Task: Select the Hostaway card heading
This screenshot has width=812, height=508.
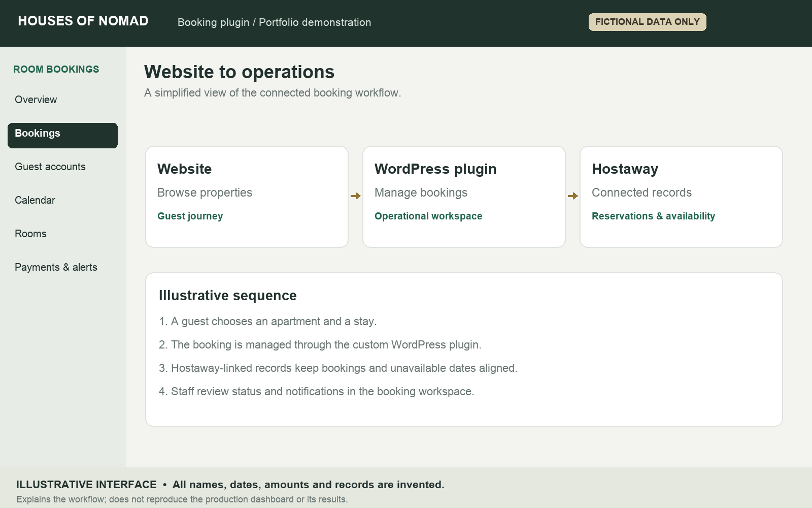Action: tap(625, 169)
